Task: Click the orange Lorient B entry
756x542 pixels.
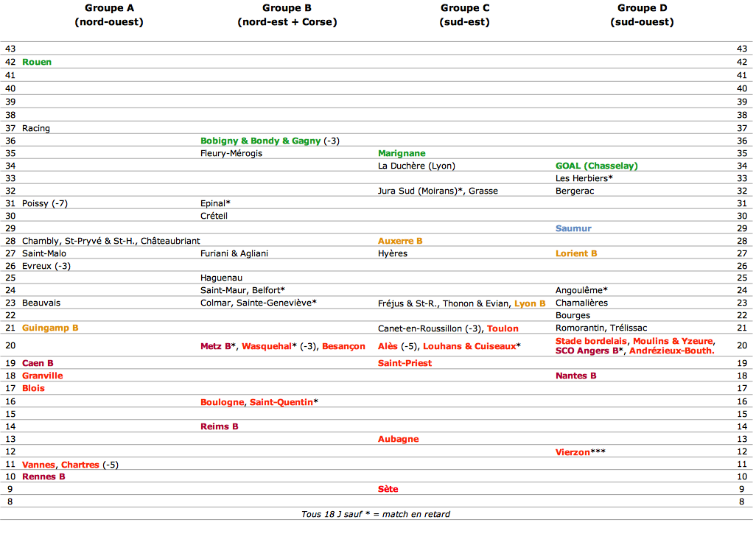Action: (x=576, y=253)
